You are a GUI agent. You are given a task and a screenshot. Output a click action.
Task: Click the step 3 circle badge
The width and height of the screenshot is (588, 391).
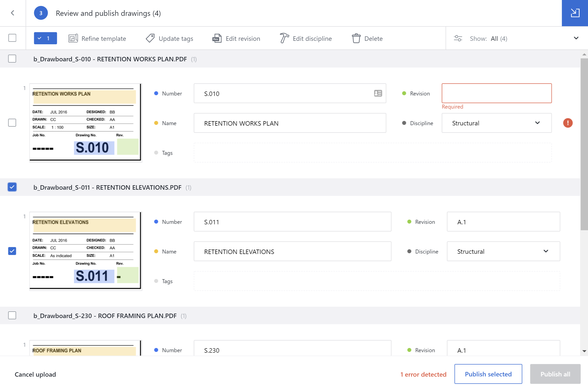(41, 13)
